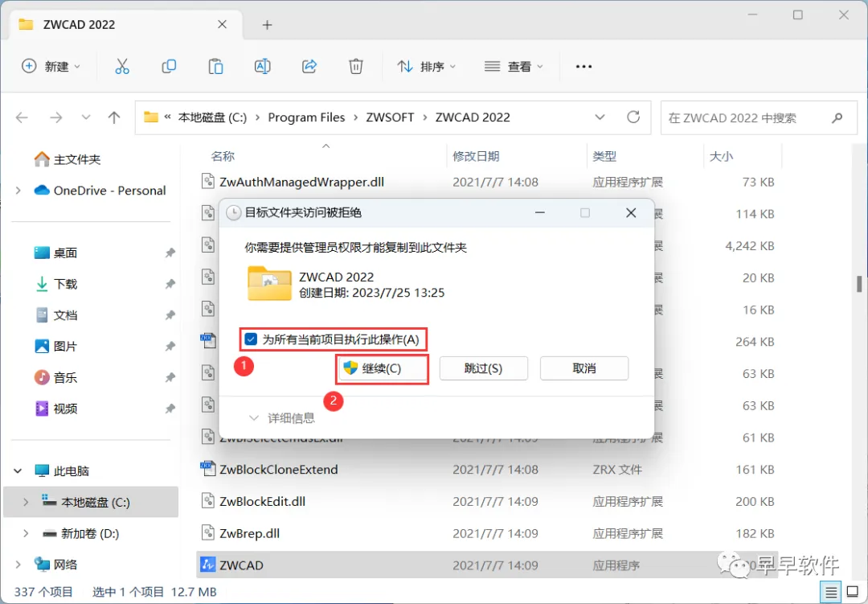Image resolution: width=868 pixels, height=604 pixels.
Task: Open the Home (主文件夹) sidebar item
Action: 68,159
